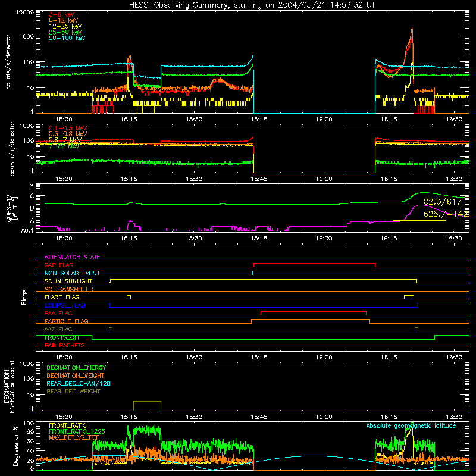Click the M class label on GOES axis

click(x=32, y=186)
